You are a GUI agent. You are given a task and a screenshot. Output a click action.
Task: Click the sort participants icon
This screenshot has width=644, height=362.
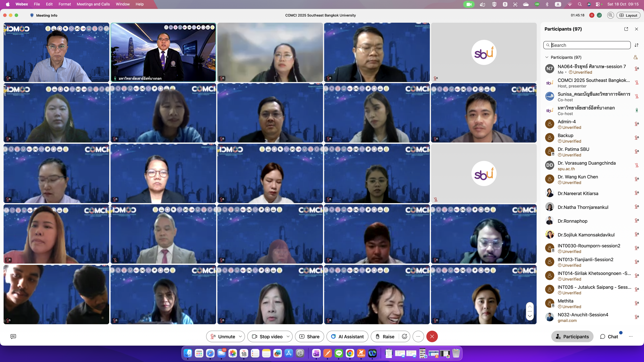point(637,45)
